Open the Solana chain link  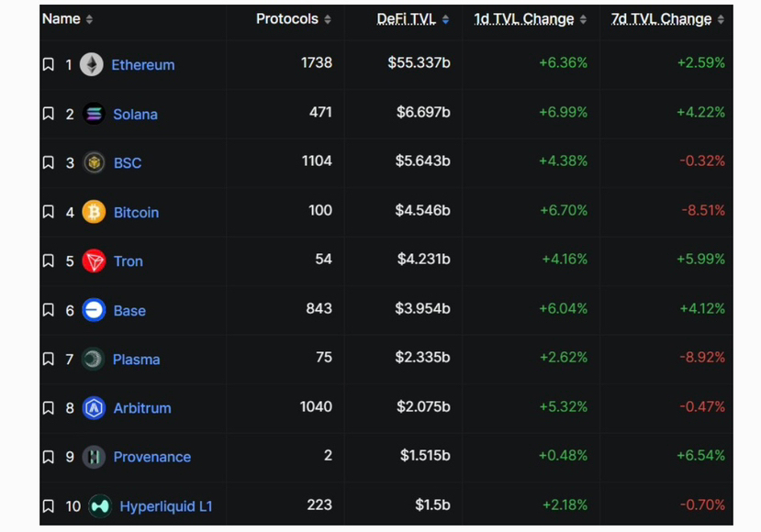[136, 115]
